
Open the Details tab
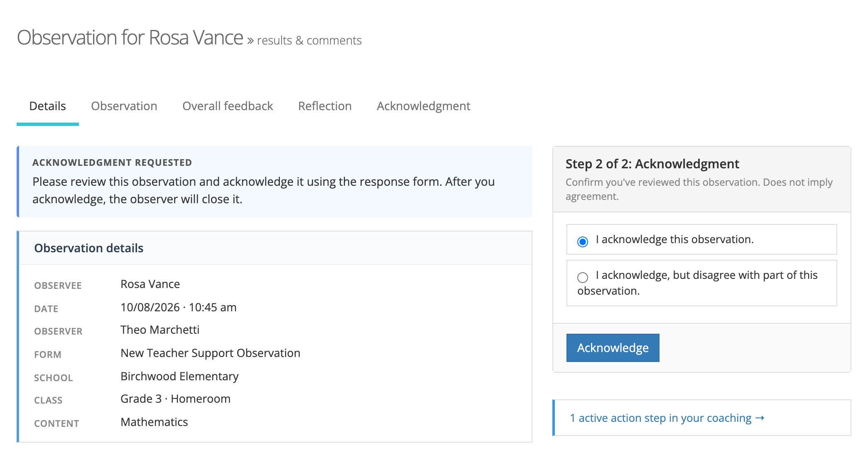(x=47, y=106)
